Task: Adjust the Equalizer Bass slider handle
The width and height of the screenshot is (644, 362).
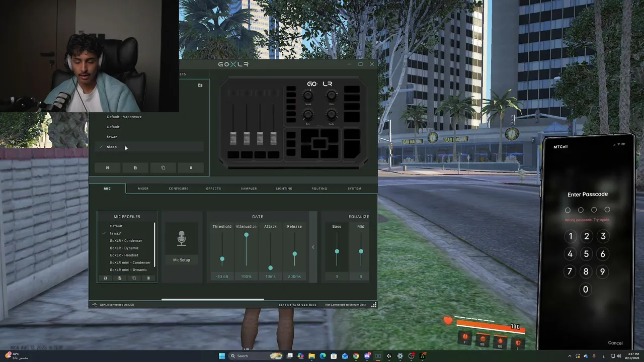Action: 337,251
